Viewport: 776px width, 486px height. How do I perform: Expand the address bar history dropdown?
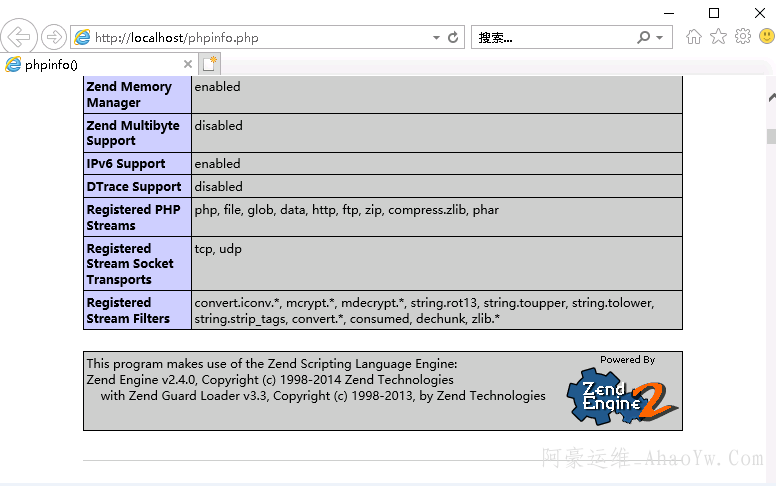[436, 38]
